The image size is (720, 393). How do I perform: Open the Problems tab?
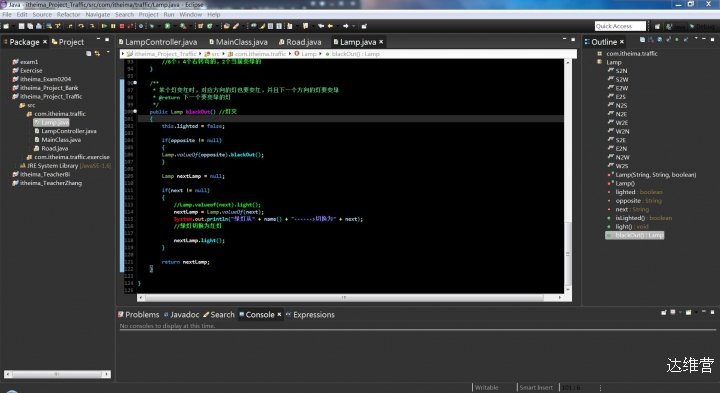[138, 314]
